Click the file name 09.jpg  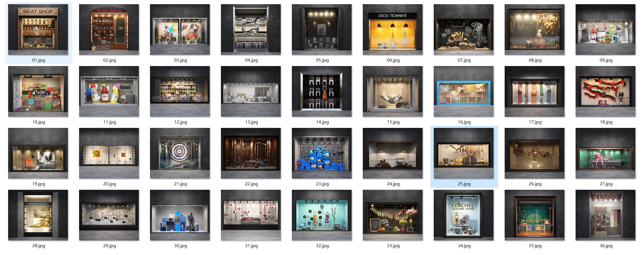(x=606, y=60)
